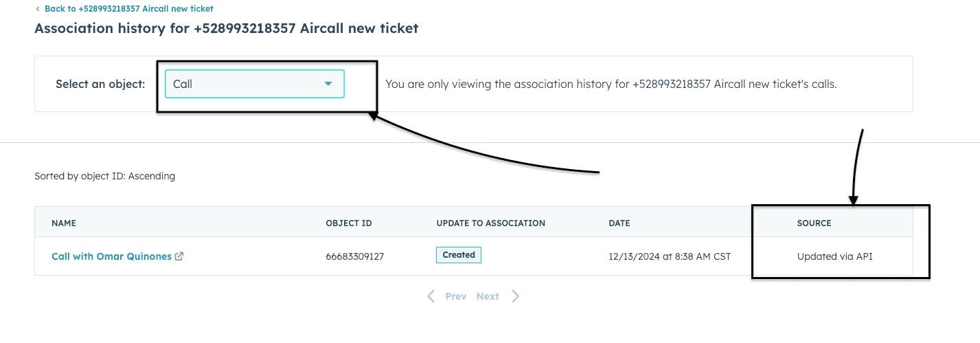980x343 pixels.
Task: Click the Next pagination button
Action: (488, 296)
